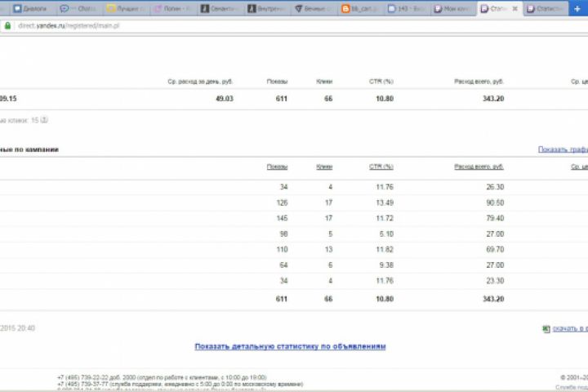Click the 2015 20:40 timestamp text
This screenshot has width=588, height=392.
pos(17,328)
